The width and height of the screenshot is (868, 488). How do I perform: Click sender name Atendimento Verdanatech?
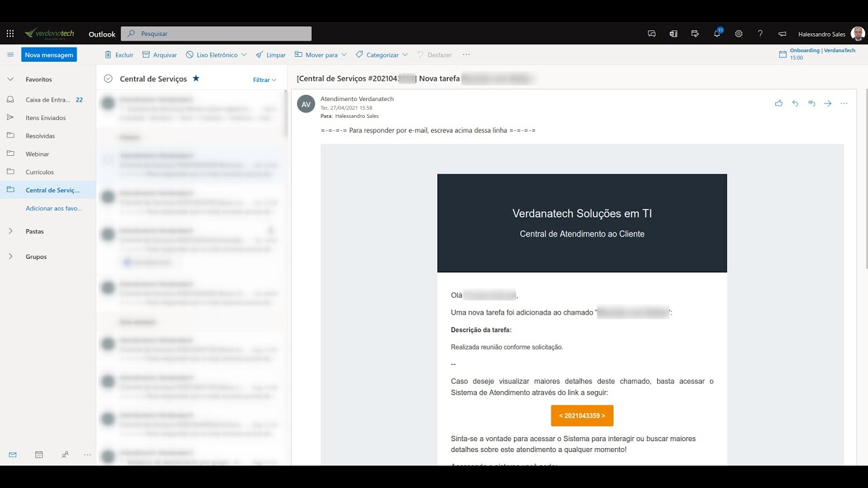click(x=357, y=99)
